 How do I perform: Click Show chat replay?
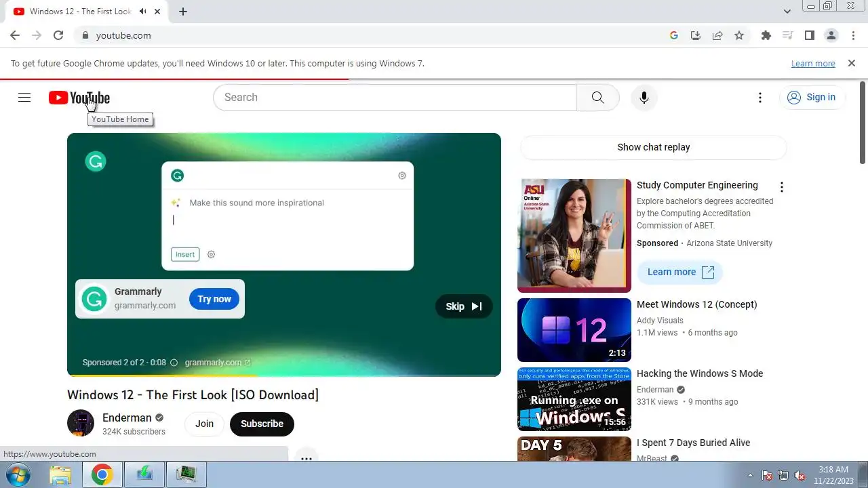[654, 147]
